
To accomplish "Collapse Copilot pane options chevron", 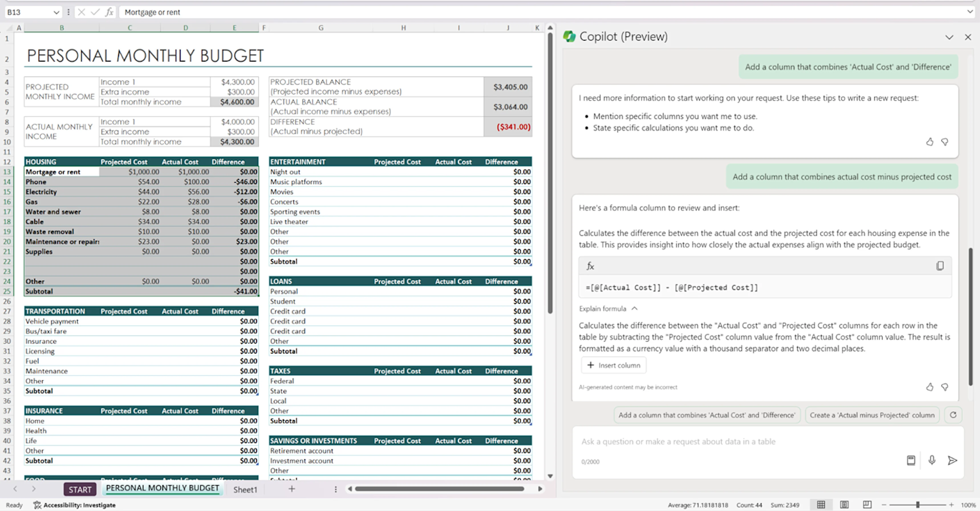I will (x=949, y=37).
